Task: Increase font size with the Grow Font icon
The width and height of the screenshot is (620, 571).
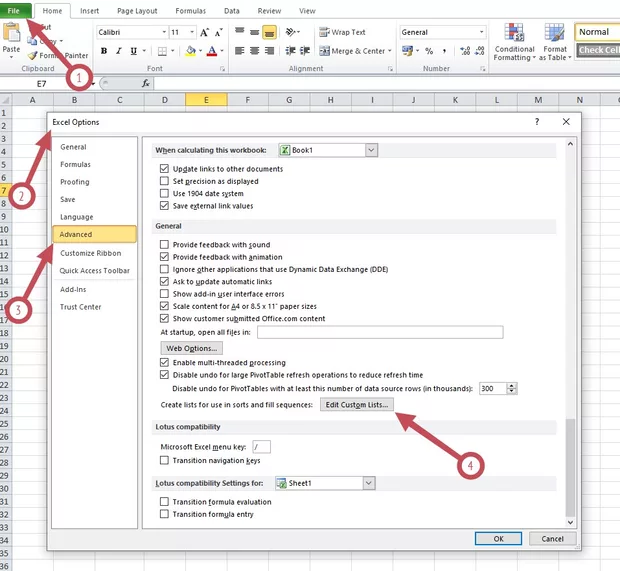Action: [x=204, y=32]
